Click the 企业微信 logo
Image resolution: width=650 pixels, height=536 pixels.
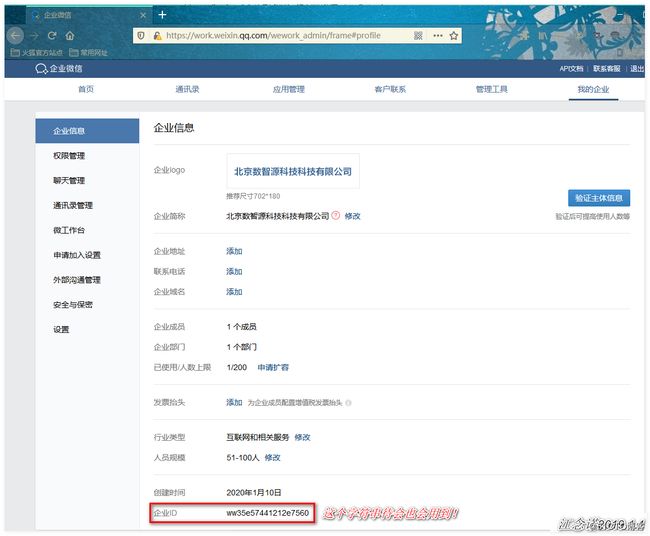click(59, 68)
